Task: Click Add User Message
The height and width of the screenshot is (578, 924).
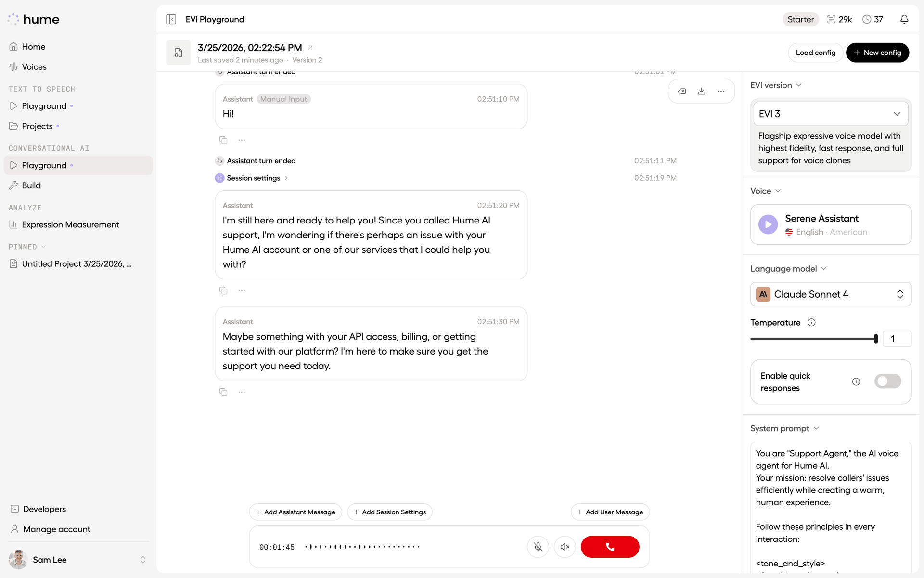Action: point(610,512)
